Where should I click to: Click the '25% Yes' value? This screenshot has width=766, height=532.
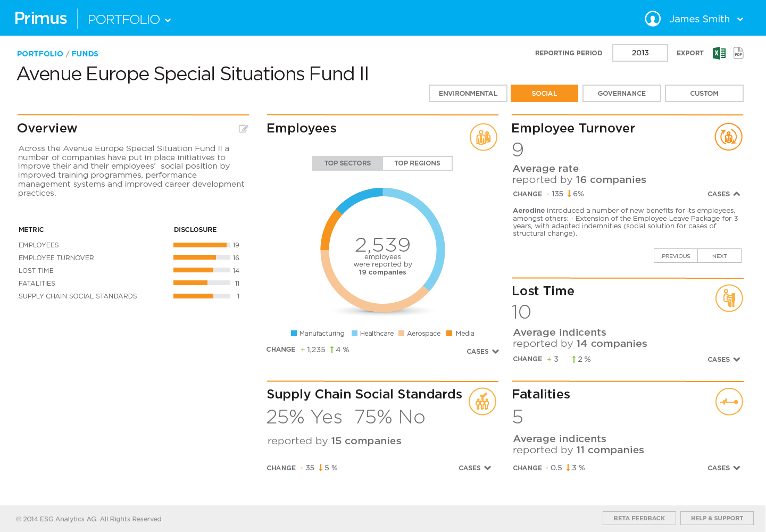304,417
